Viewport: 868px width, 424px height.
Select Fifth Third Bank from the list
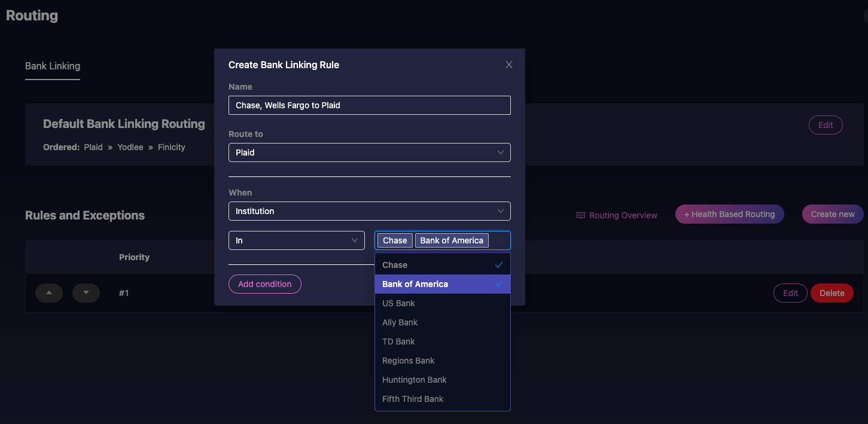[x=443, y=399]
